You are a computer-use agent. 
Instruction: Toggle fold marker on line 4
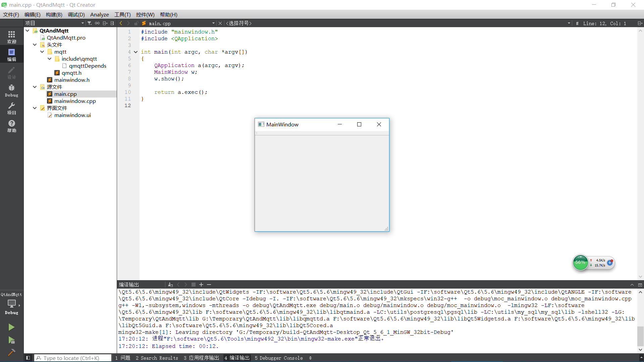136,52
